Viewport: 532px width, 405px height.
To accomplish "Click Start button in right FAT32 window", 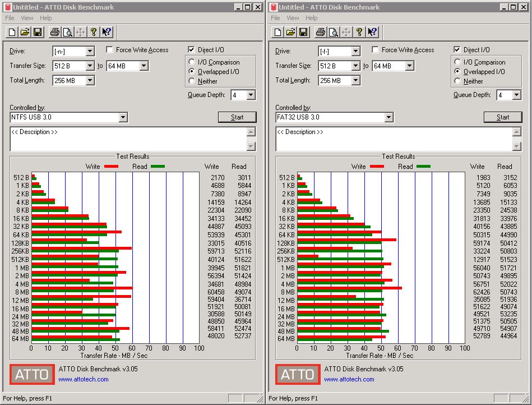I will (x=503, y=117).
